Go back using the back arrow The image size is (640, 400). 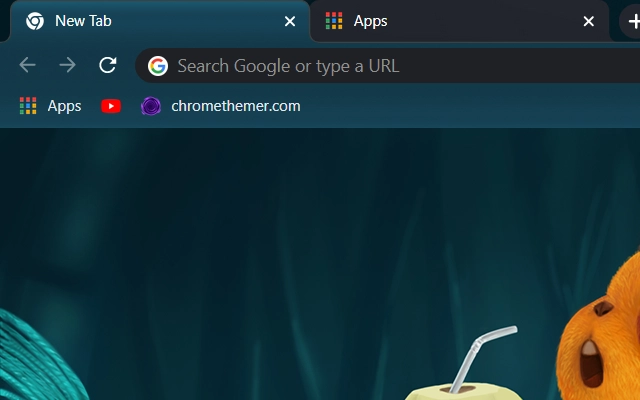tap(27, 66)
